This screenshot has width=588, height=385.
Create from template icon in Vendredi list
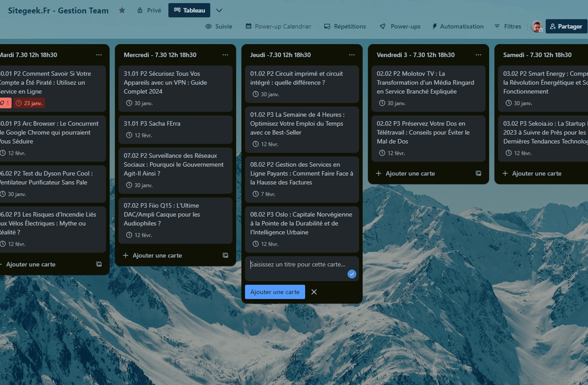[478, 173]
